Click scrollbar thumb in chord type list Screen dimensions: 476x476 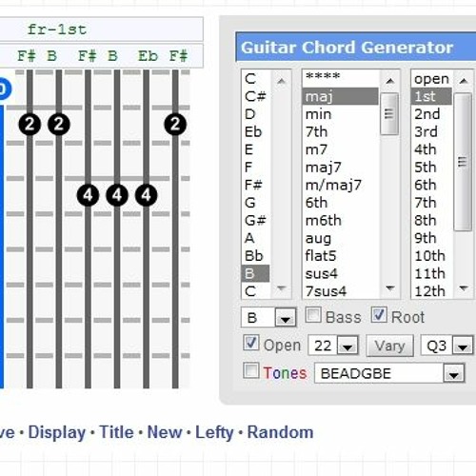(x=389, y=113)
